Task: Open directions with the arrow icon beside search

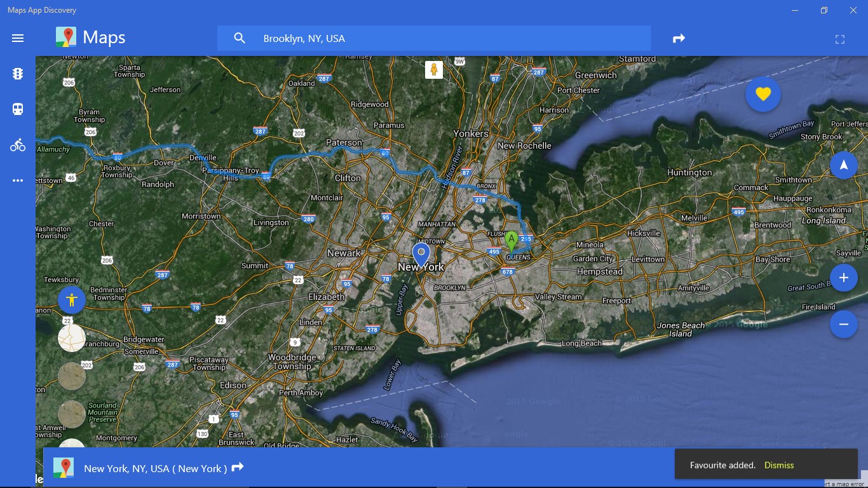Action: point(679,38)
